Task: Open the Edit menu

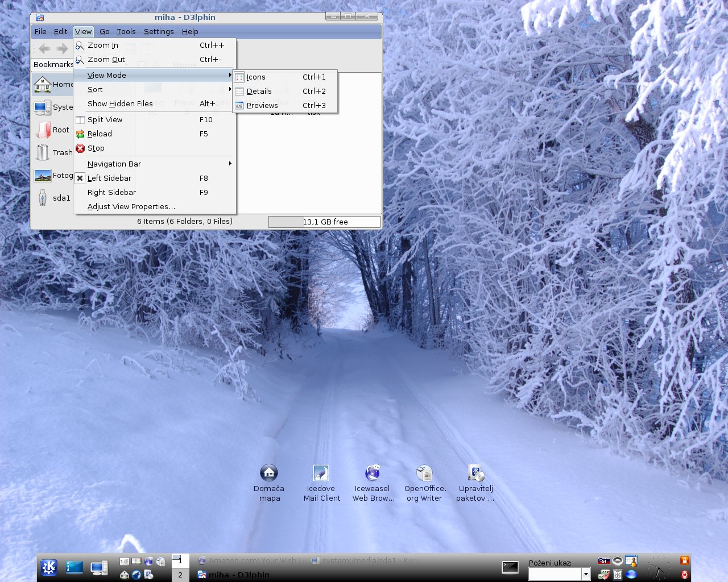Action: tap(60, 32)
